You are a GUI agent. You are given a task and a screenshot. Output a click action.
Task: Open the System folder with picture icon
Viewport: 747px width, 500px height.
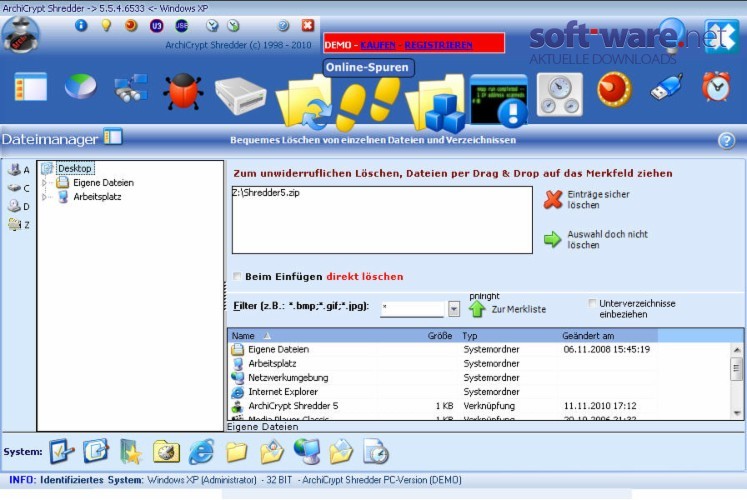point(272,451)
